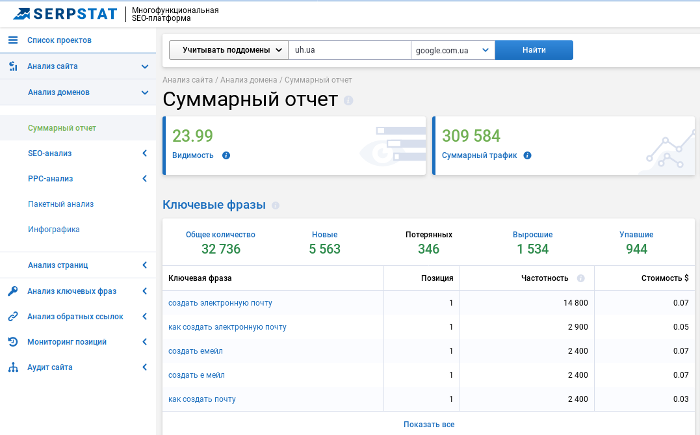Screen dimensions: 700x435
Task: Click the Ключевая фраза column header
Action: coord(200,278)
